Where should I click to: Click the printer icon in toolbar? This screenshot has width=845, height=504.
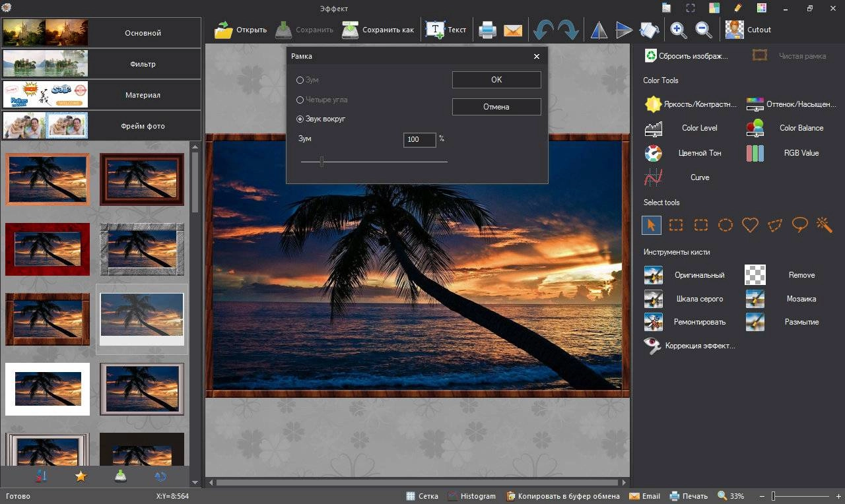(x=487, y=30)
